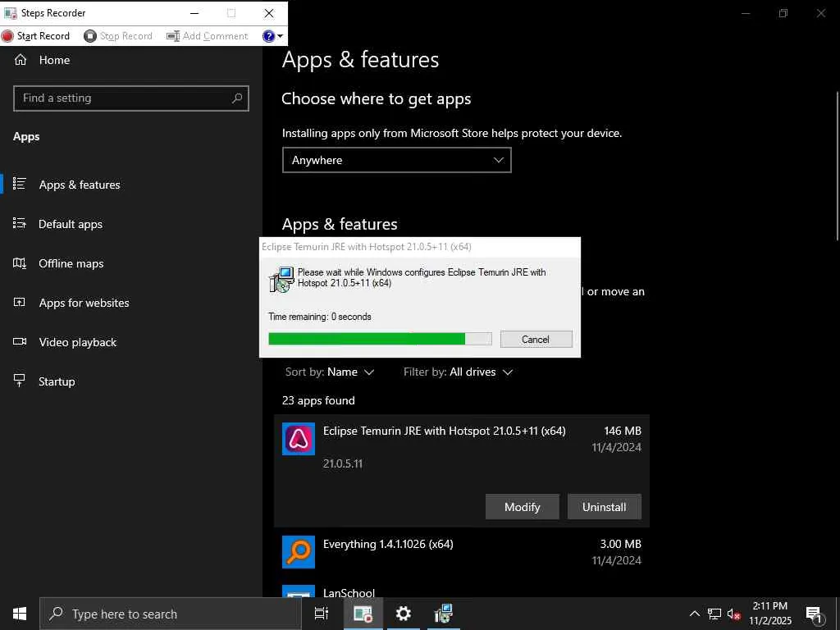The height and width of the screenshot is (630, 840).
Task: Open the Anywhere app source dropdown
Action: tap(396, 160)
